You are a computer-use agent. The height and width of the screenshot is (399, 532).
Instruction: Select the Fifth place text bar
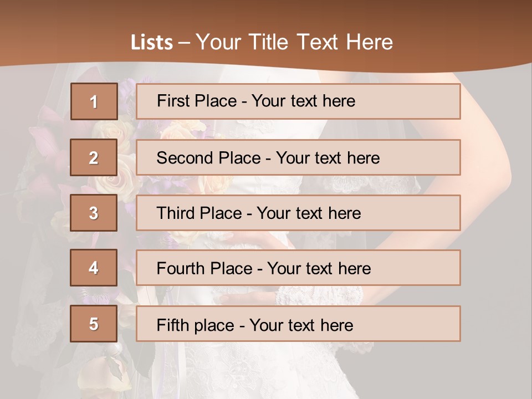pyautogui.click(x=298, y=324)
